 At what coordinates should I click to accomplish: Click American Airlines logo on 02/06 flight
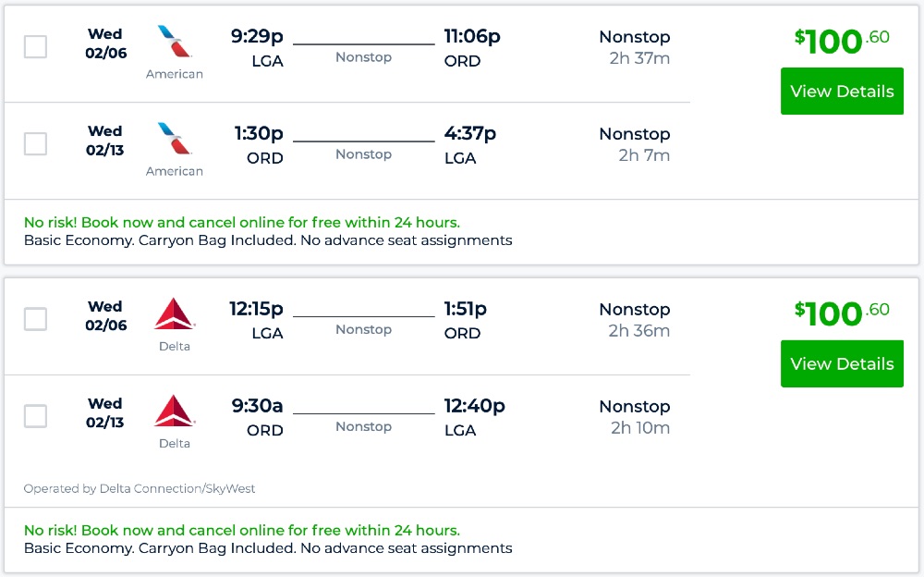coord(175,43)
